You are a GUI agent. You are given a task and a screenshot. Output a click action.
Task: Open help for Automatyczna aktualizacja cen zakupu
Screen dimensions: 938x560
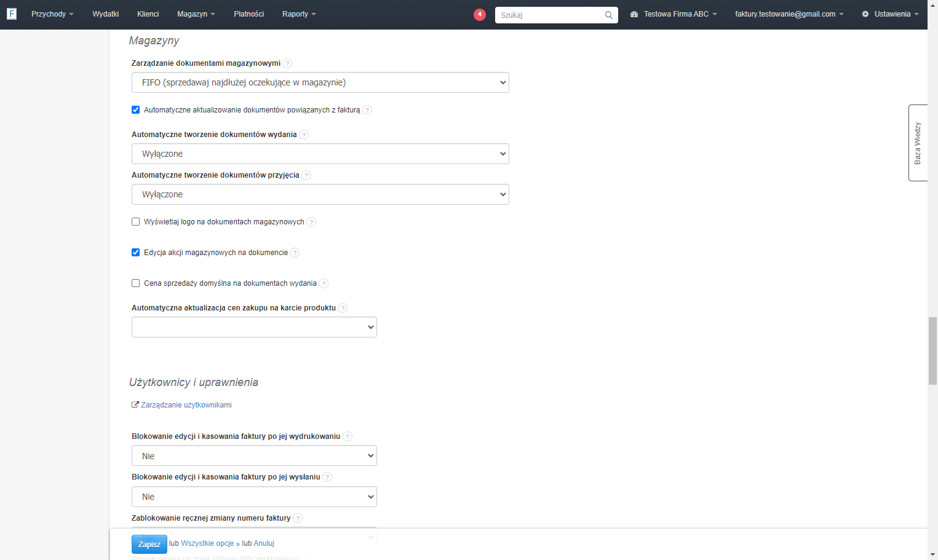point(343,308)
